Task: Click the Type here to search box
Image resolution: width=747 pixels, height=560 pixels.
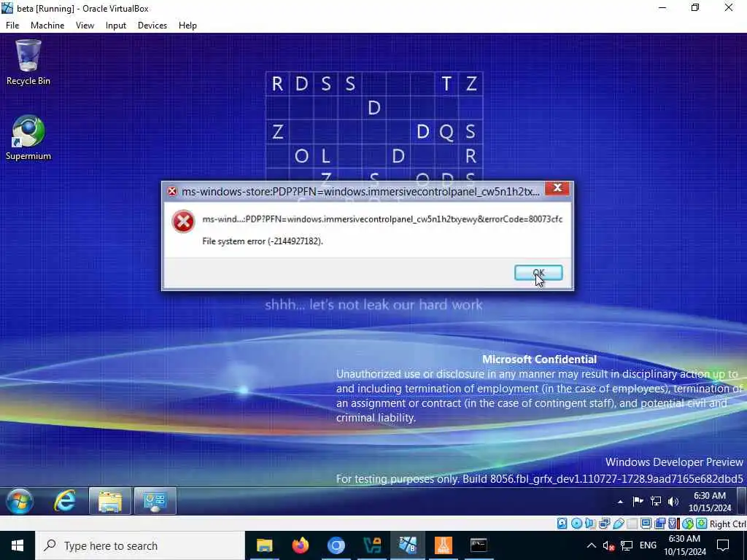Action: [x=140, y=545]
